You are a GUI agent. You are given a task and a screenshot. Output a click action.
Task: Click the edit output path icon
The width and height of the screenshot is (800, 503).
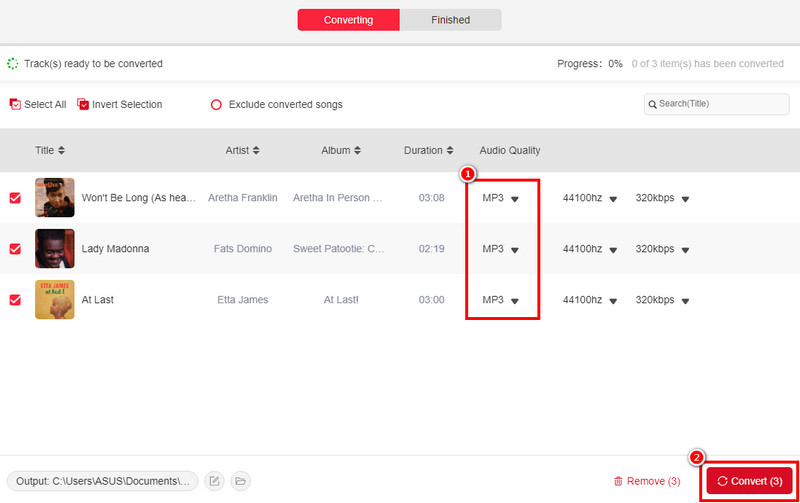pos(214,481)
